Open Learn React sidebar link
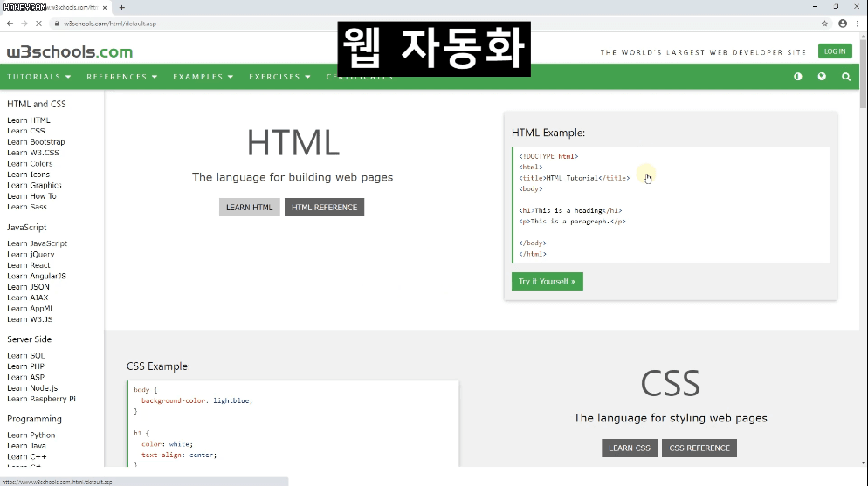868x486 pixels. click(x=29, y=265)
